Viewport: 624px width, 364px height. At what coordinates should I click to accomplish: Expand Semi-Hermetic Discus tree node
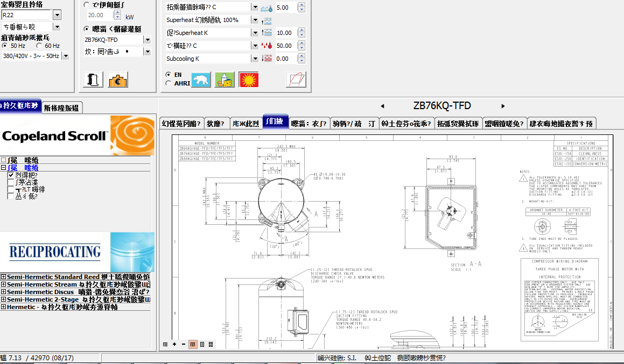[x=3, y=292]
